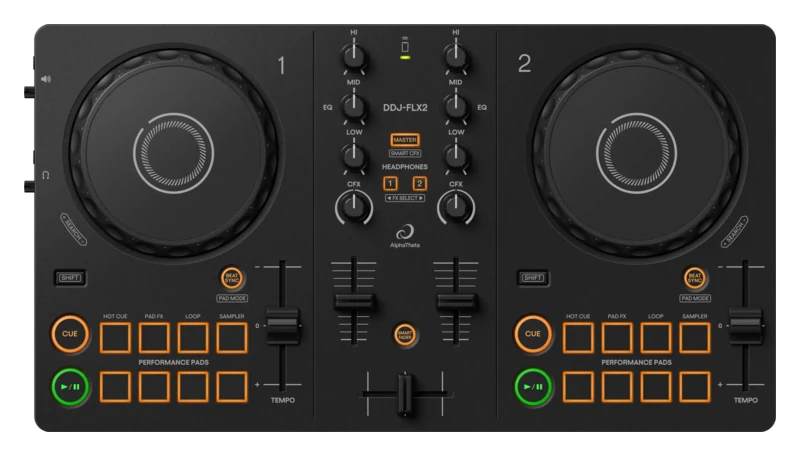Hit the deck 2 CUE button

[x=533, y=334]
